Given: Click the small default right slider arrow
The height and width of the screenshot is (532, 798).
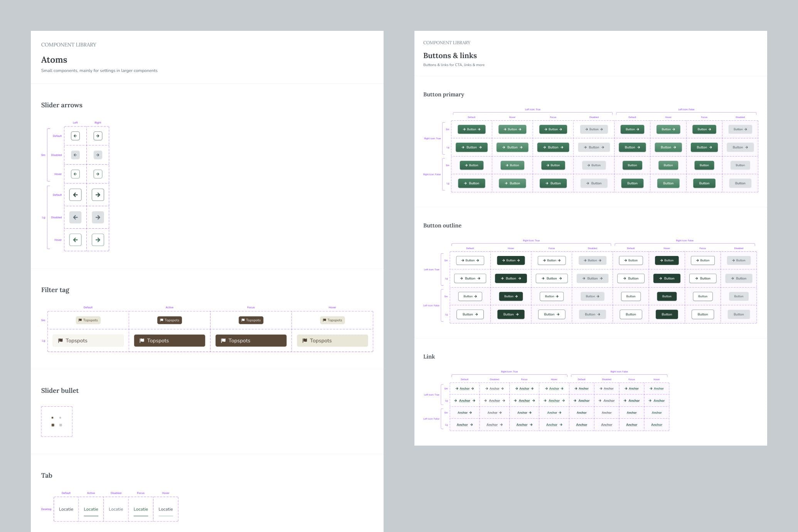Looking at the screenshot, I should click(98, 136).
